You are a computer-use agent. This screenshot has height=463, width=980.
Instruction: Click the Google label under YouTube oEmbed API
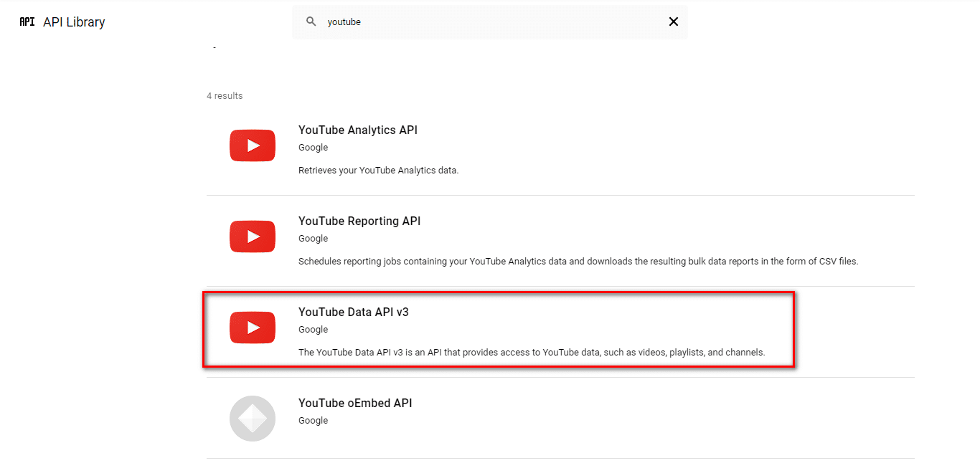tap(313, 420)
